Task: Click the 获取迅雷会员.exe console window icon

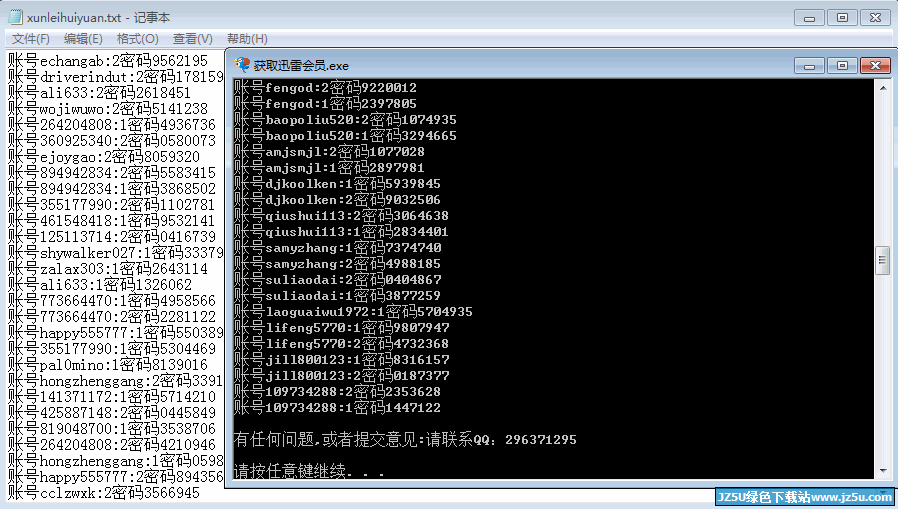Action: 242,65
